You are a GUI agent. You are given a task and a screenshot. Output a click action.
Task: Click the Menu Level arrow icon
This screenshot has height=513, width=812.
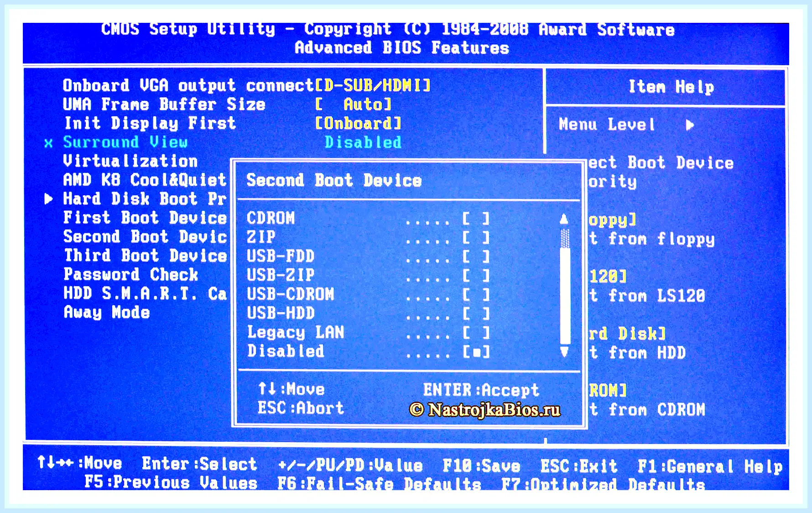690,125
